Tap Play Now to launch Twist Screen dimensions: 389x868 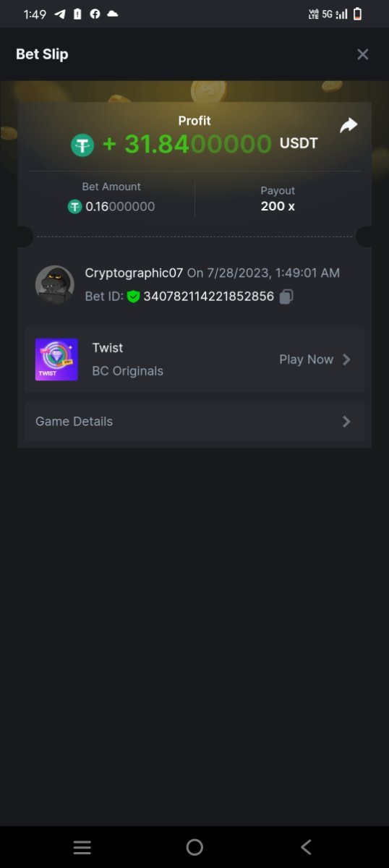click(x=306, y=359)
